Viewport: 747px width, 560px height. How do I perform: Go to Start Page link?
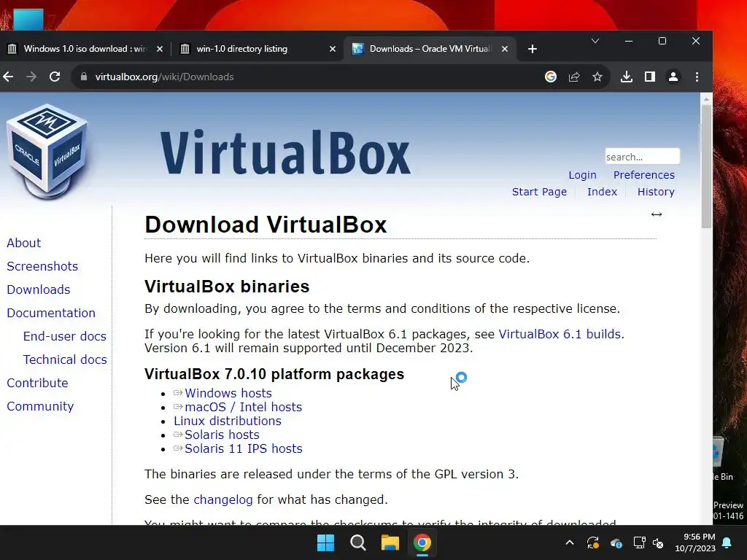[539, 192]
